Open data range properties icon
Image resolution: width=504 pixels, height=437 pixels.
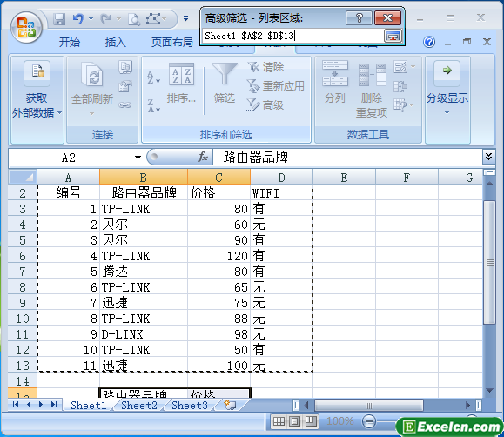click(125, 86)
